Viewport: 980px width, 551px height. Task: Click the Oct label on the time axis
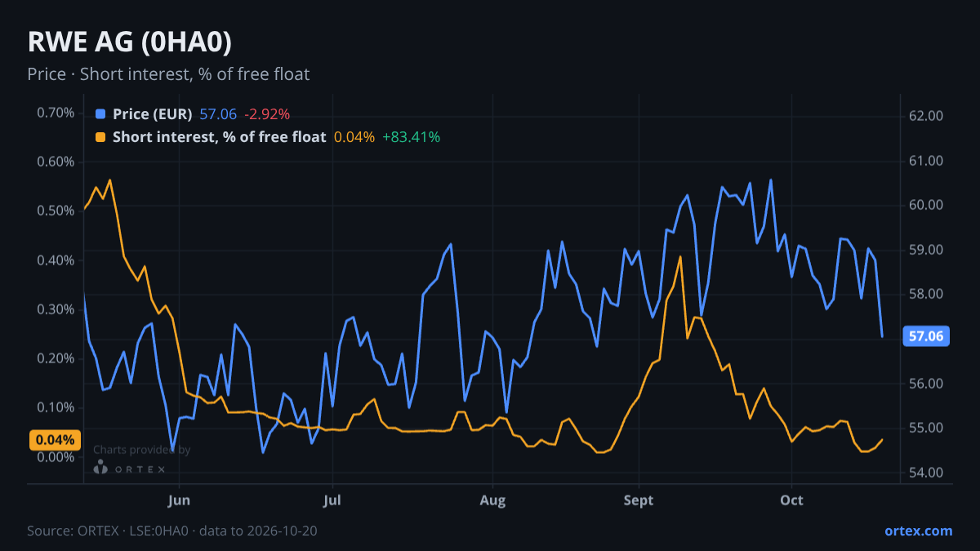[x=791, y=500]
